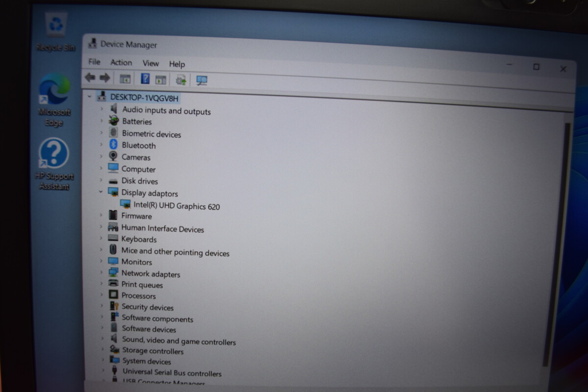Click the Software devices icon
588x392 pixels.
tap(114, 328)
